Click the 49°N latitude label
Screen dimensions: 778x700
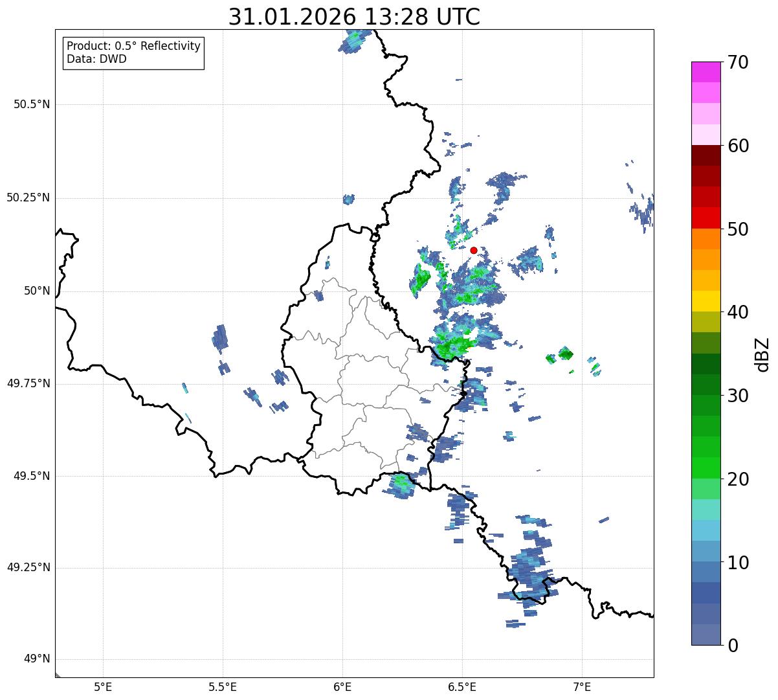(36, 659)
